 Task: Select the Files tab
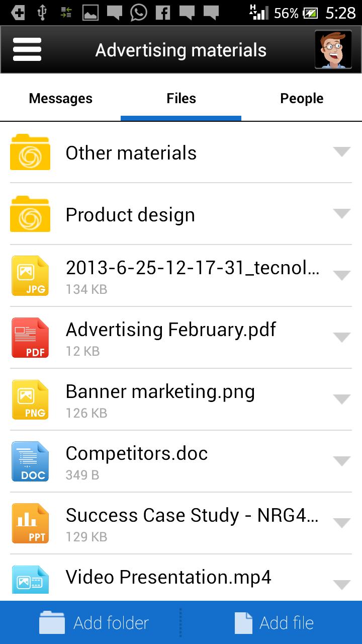click(x=181, y=99)
